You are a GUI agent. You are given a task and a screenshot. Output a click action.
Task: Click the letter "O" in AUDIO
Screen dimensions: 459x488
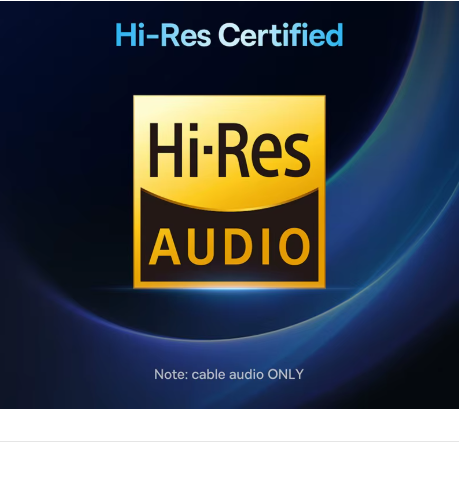point(294,247)
